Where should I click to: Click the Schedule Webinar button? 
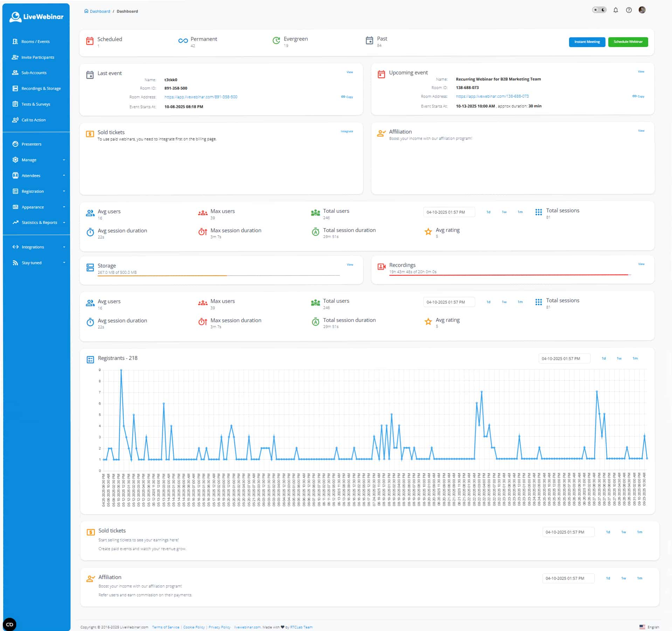[x=628, y=42]
